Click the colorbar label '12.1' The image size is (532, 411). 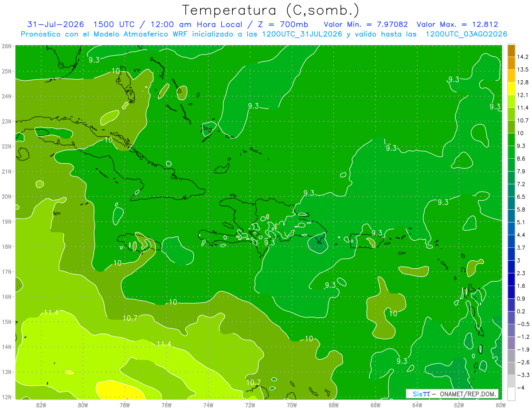click(523, 95)
